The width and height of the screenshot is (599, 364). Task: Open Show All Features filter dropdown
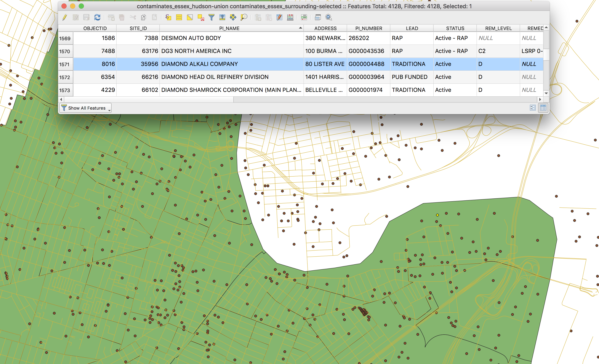point(85,108)
